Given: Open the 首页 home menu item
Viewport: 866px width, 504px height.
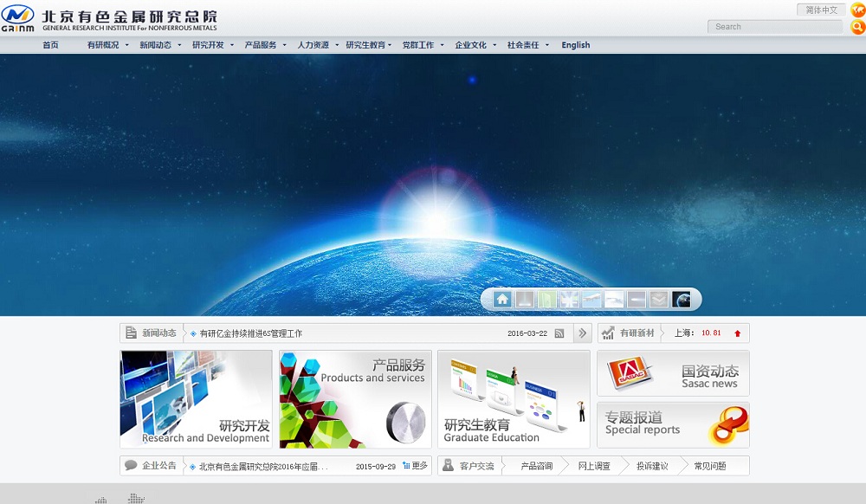Looking at the screenshot, I should click(x=50, y=45).
